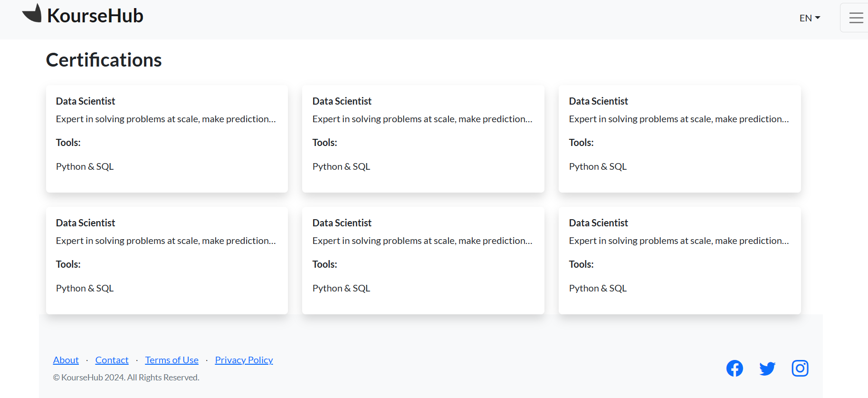868x398 pixels.
Task: Click the KourseHub brand name text
Action: tap(95, 16)
